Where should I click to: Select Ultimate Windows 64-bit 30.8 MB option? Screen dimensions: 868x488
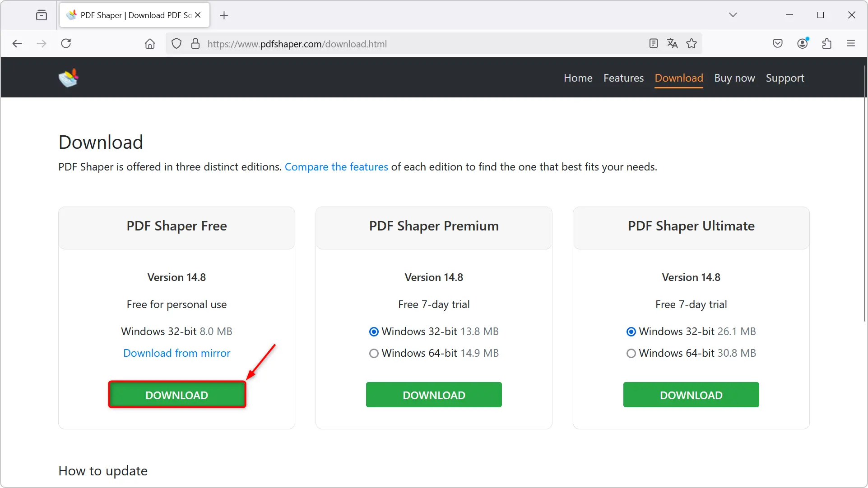pos(631,354)
